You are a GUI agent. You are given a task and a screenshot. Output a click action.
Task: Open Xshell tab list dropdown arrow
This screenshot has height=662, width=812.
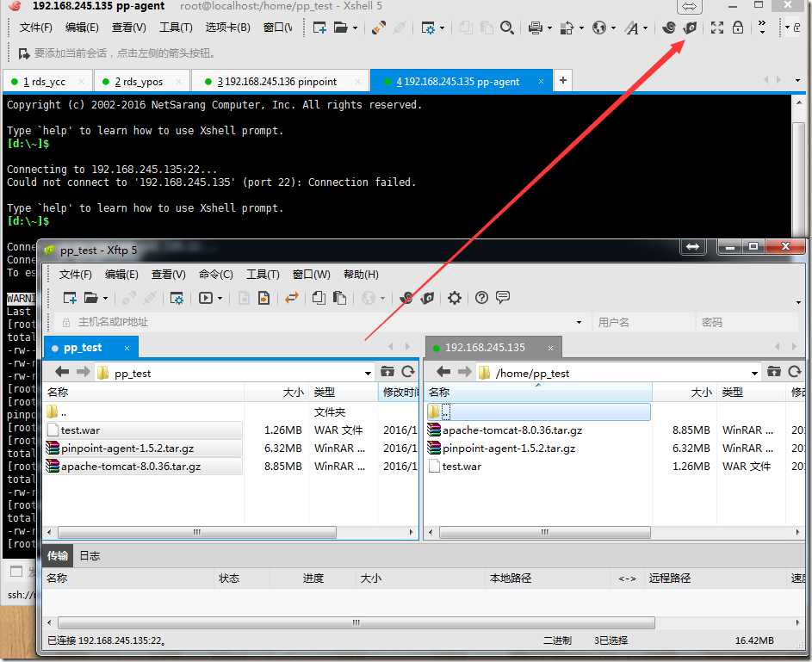pos(797,80)
